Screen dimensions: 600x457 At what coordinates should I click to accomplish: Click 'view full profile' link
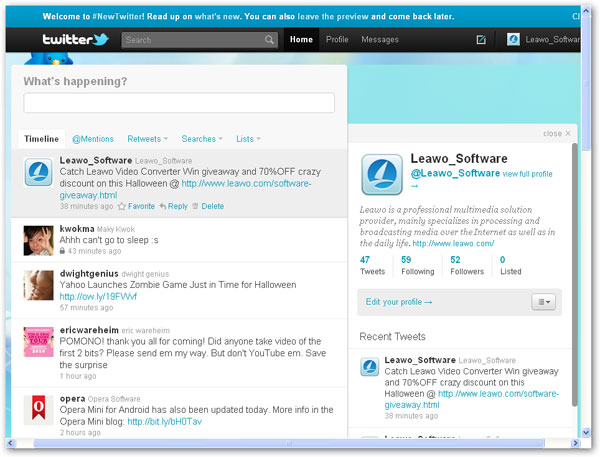point(527,174)
